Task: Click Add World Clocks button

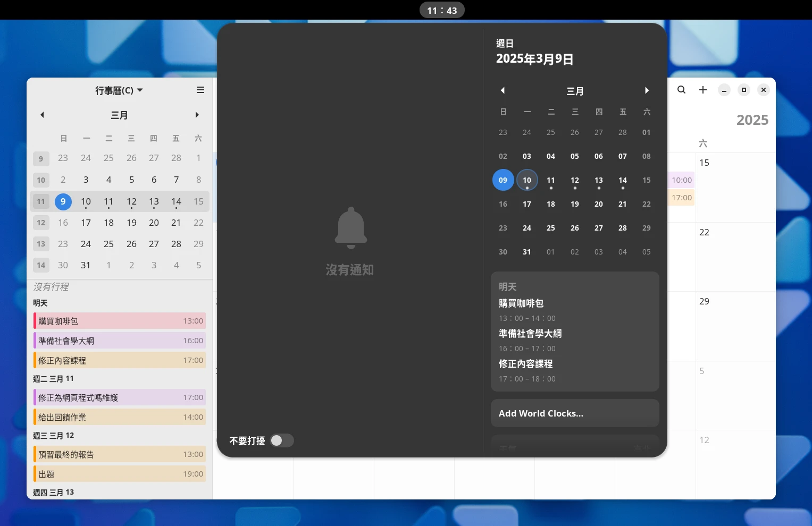Action: (574, 413)
